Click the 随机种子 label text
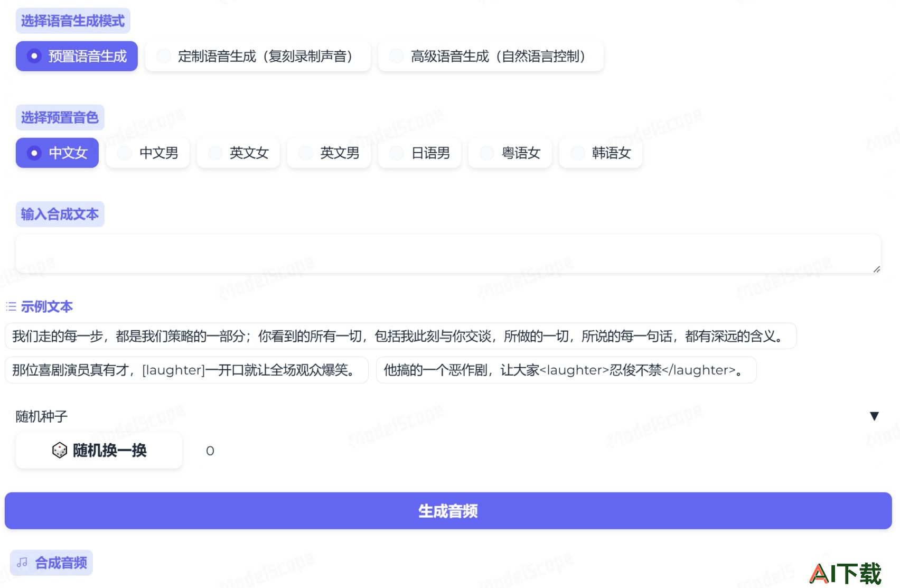 42,417
